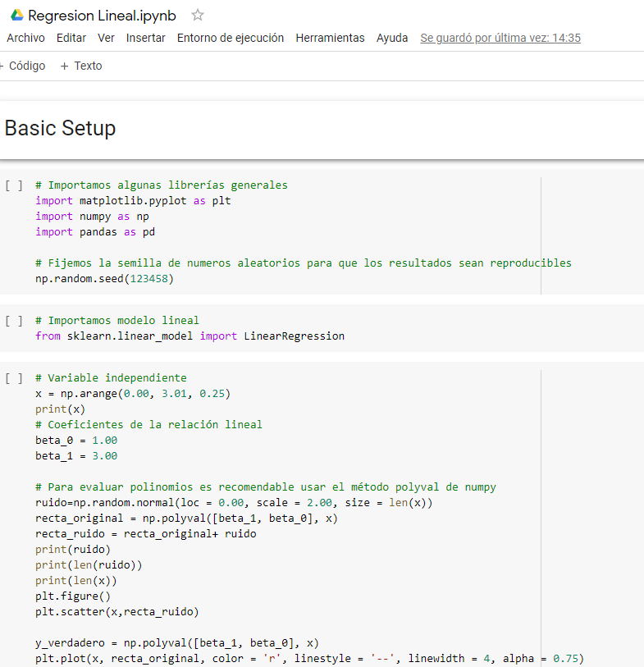Open the Archivo menu
This screenshot has width=644, height=667.
point(25,38)
